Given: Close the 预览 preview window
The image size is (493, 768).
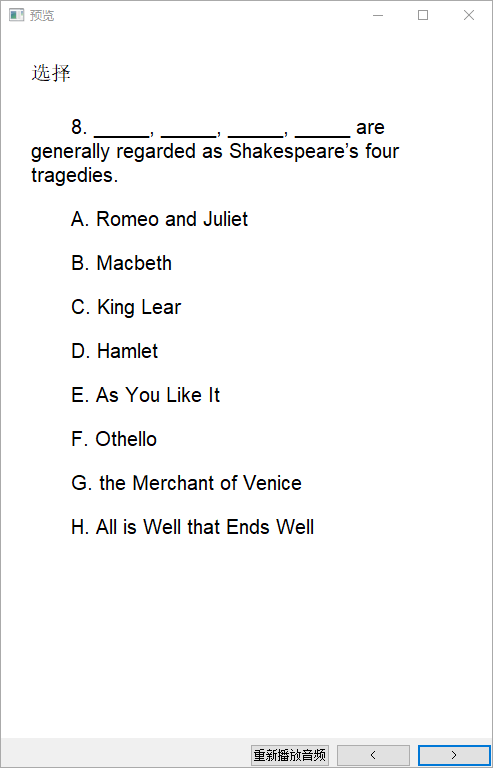Looking at the screenshot, I should tap(469, 15).
